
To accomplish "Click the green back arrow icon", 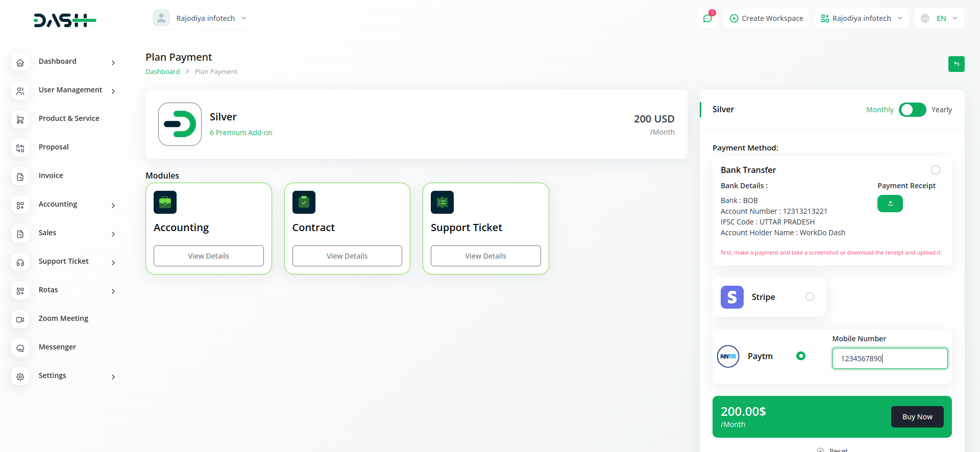I will pyautogui.click(x=956, y=64).
